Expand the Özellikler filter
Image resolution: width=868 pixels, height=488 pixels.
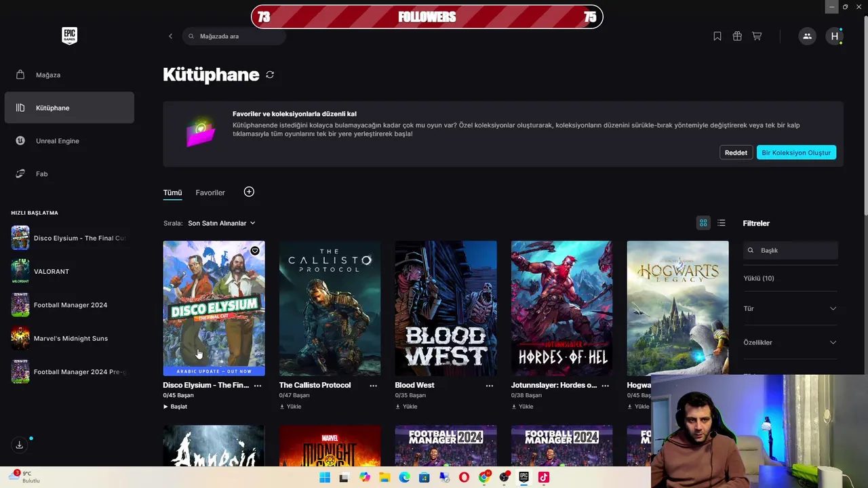pos(790,342)
